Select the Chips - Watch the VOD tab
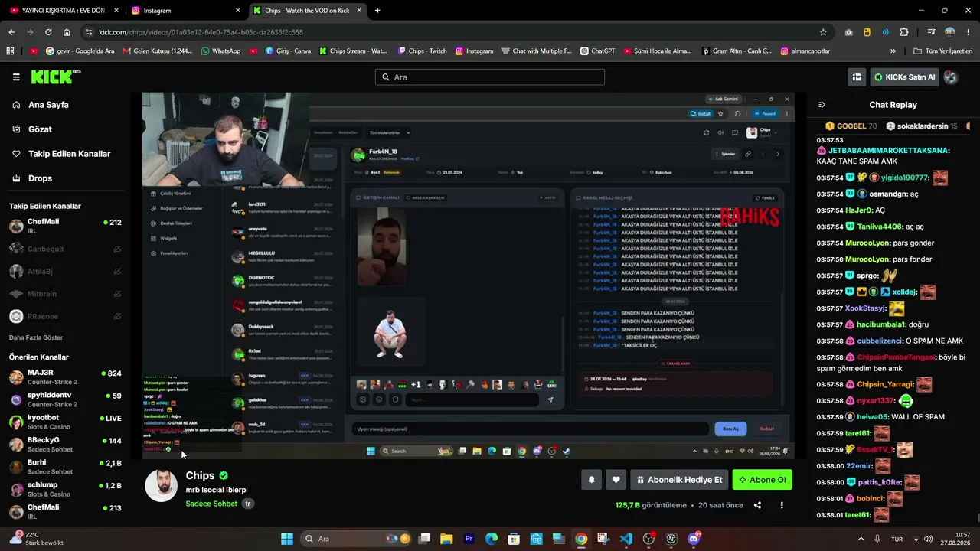This screenshot has width=980, height=551. (x=309, y=11)
